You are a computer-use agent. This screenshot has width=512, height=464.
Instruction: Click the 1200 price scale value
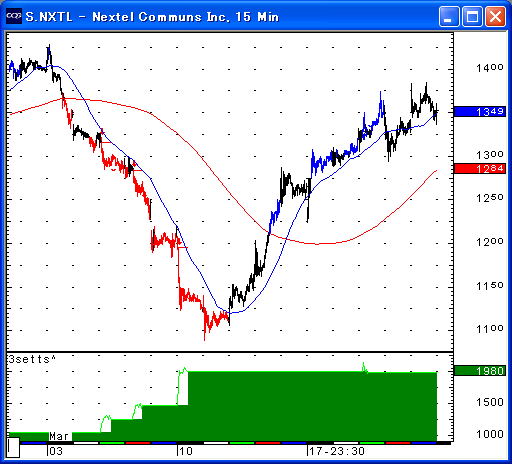coord(490,242)
